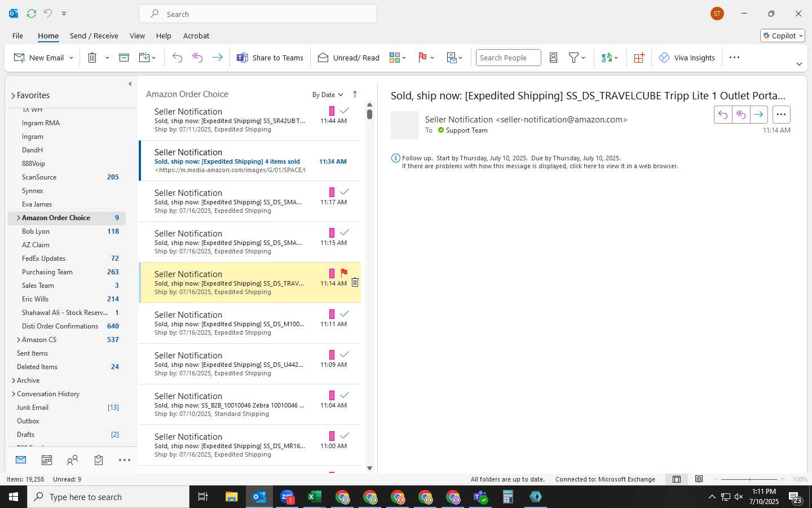Open the Delete options dropdown arrow

coord(107,58)
